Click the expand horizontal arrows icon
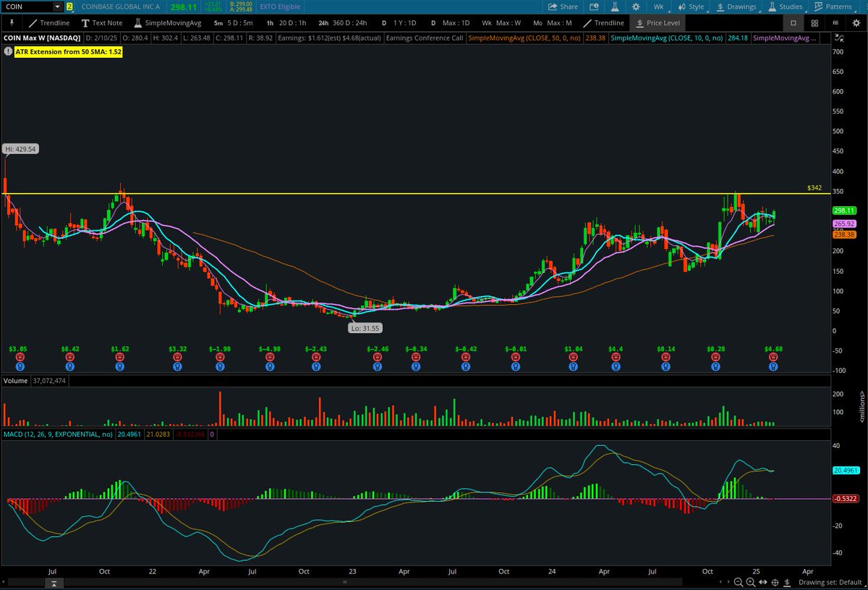This screenshot has width=868, height=590. coord(762,582)
